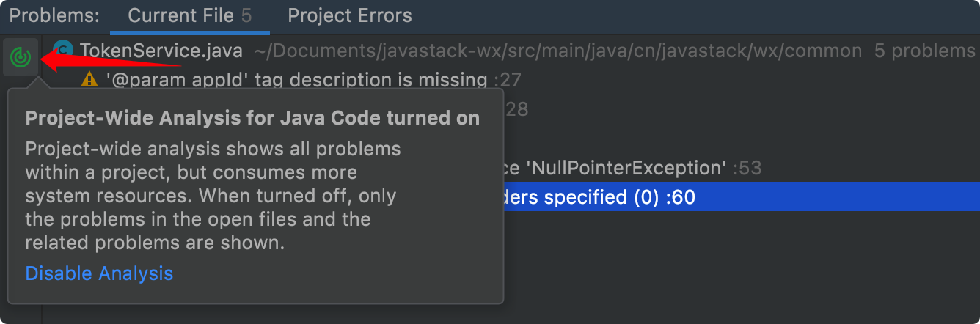Toggle the green Project-Wide Analysis icon
Viewport: 980px width, 324px height.
click(x=21, y=57)
